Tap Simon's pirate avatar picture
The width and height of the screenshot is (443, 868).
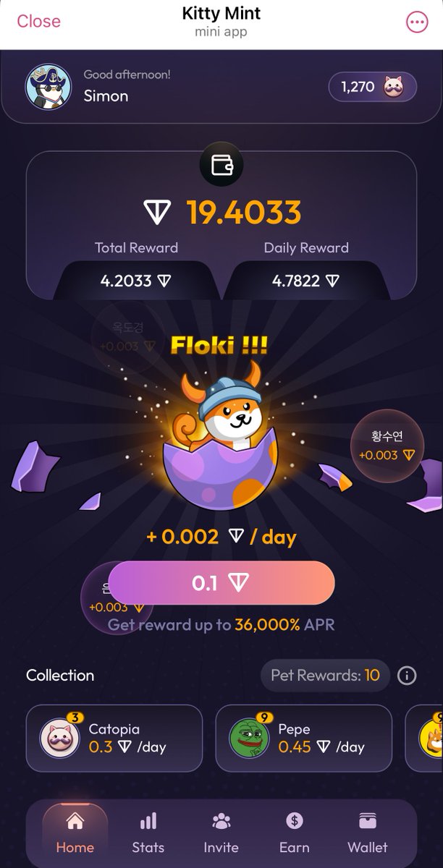coord(48,87)
